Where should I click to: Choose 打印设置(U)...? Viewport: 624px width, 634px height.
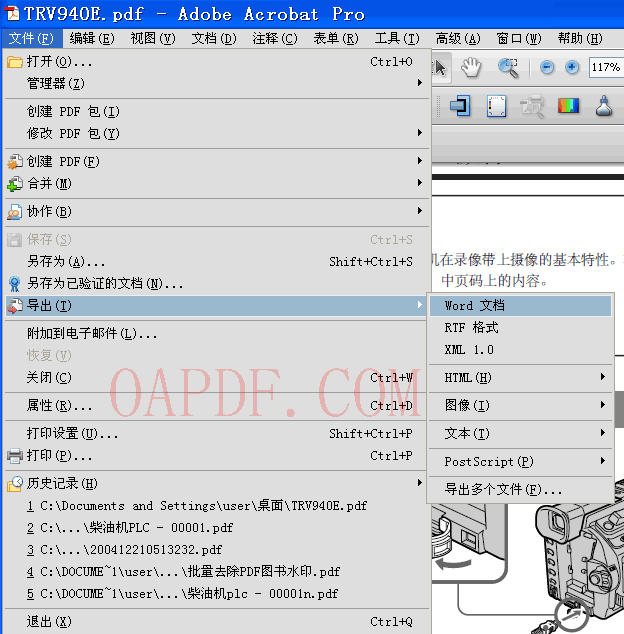(217, 433)
